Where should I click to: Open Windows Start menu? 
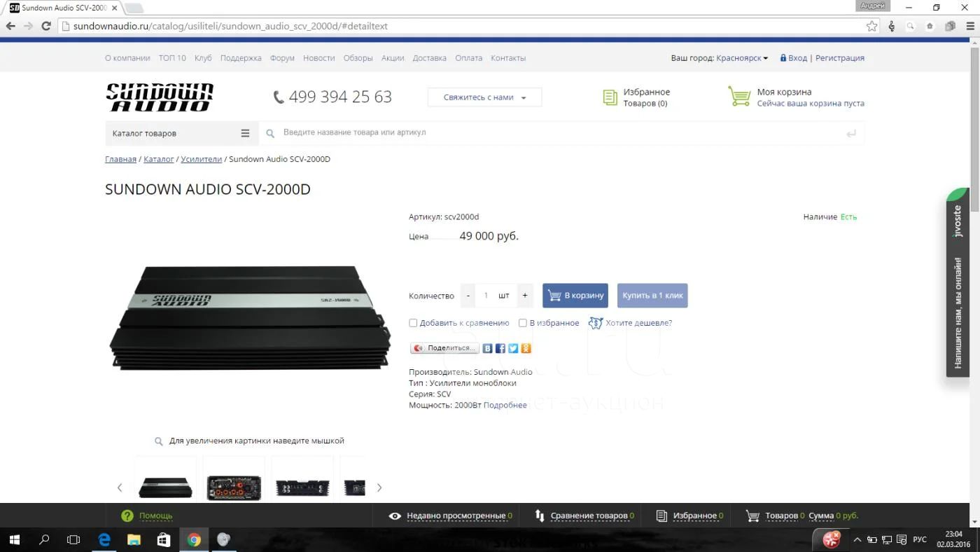pyautogui.click(x=14, y=539)
